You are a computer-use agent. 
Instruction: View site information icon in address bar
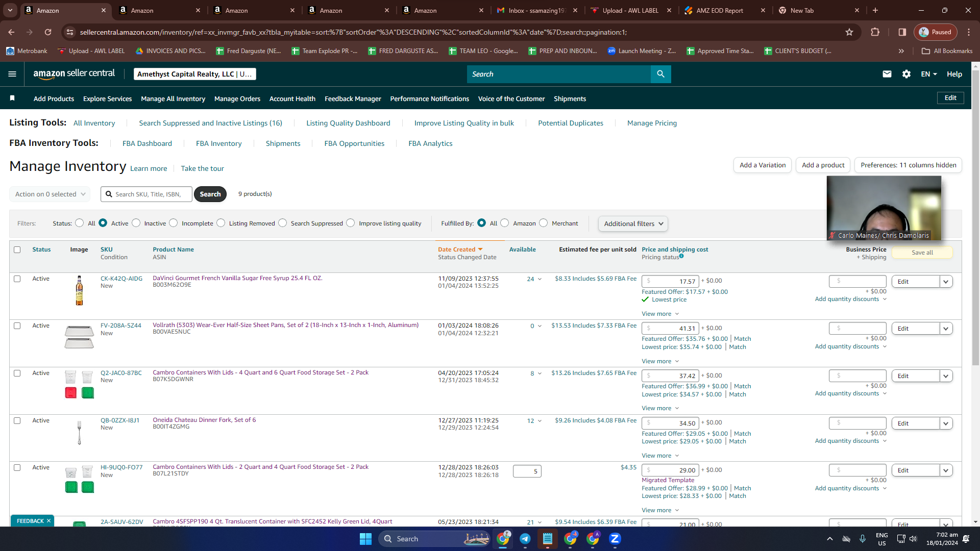(x=70, y=32)
